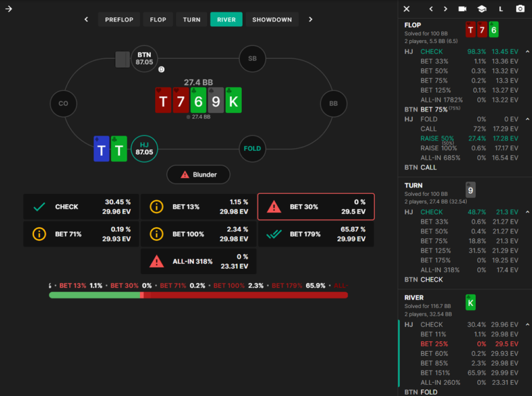
Task: Collapse the FLOP HJ action list
Action: tap(527, 52)
